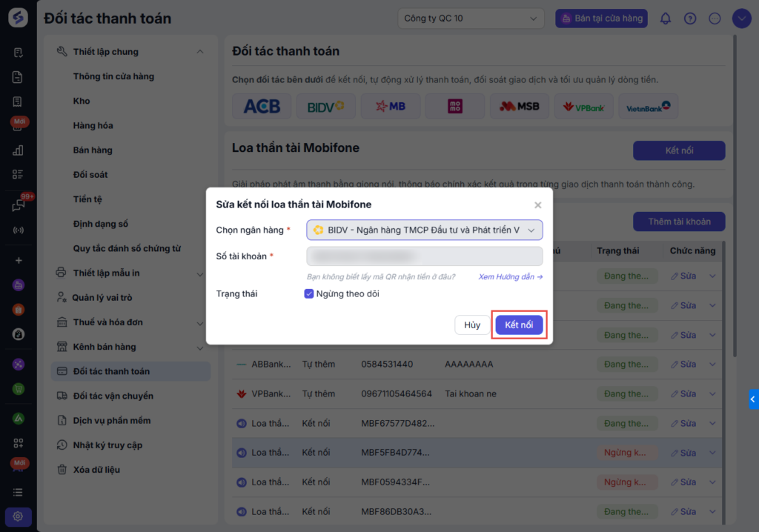Close the Mobifone speaker edit dialog

(x=538, y=205)
